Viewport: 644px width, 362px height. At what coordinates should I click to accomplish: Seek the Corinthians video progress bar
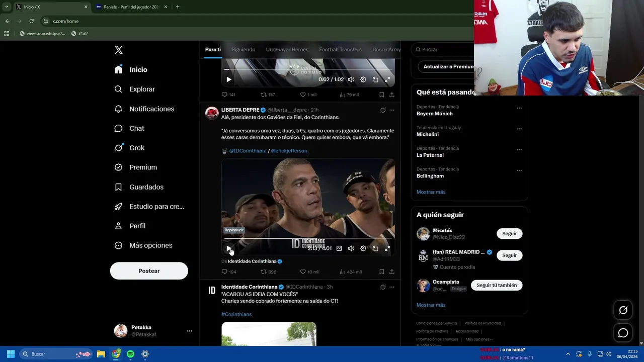tap(308, 238)
